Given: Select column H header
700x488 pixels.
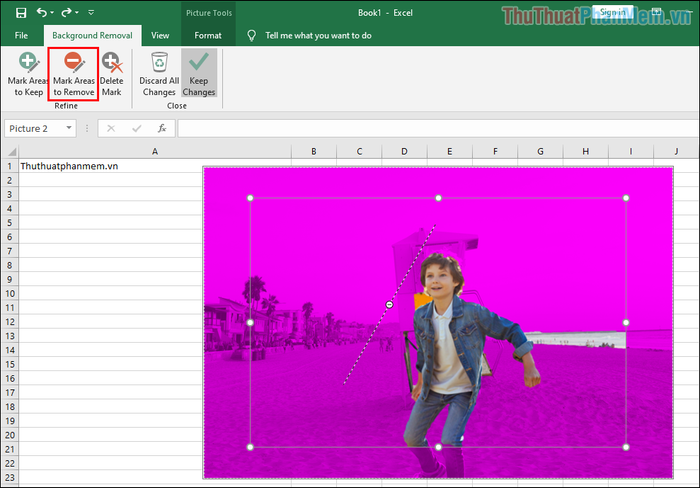Looking at the screenshot, I should pos(586,151).
